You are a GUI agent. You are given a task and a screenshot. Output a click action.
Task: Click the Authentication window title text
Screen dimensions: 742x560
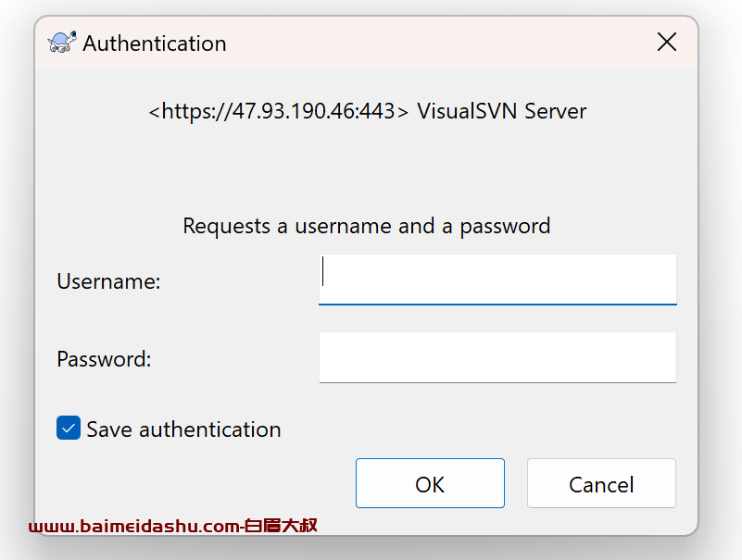tap(155, 44)
